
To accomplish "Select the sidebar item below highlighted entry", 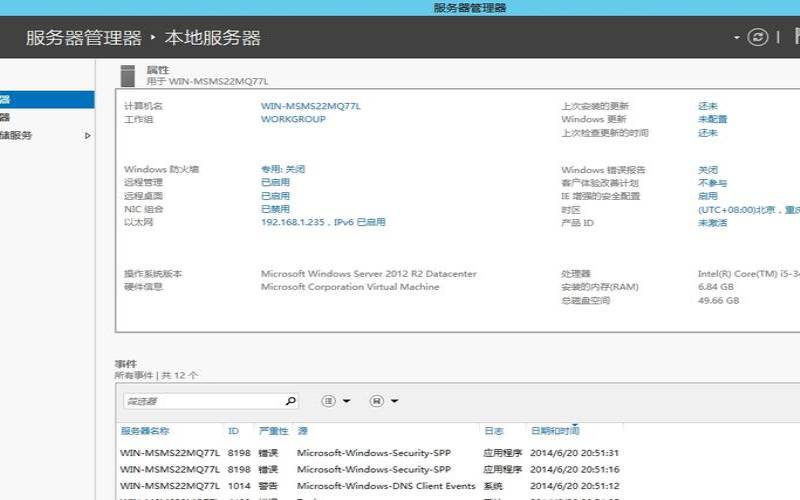I will (x=47, y=117).
